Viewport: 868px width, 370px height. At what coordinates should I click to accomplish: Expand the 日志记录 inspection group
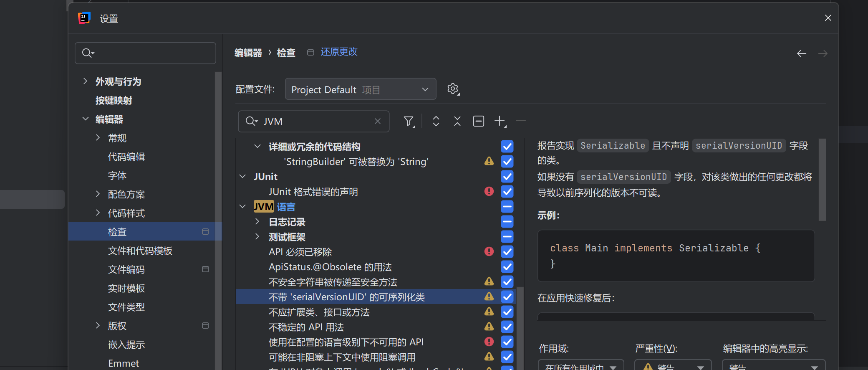coord(257,222)
